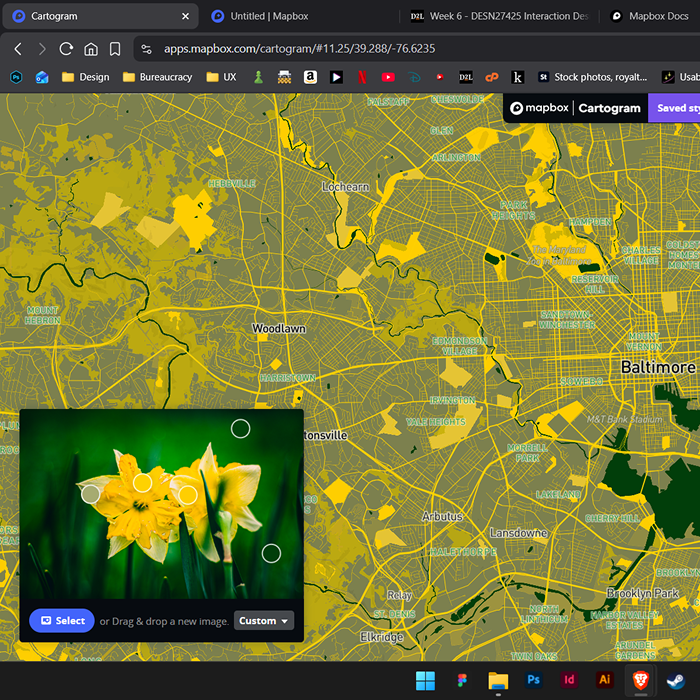The image size is (700, 700).
Task: Open Figma from the taskbar
Action: pos(462,680)
